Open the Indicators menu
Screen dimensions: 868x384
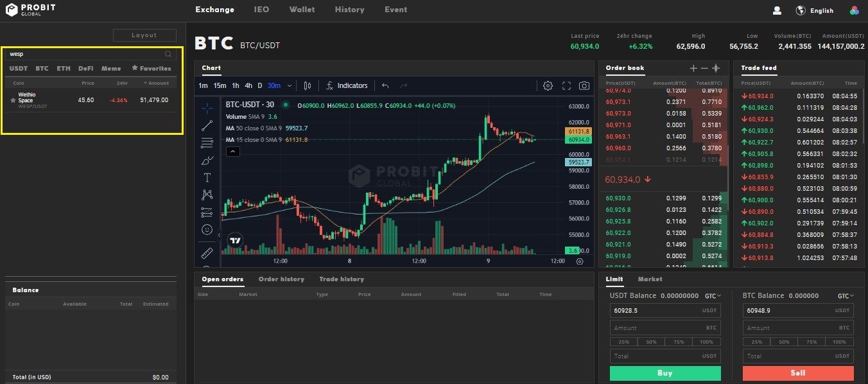pos(347,85)
